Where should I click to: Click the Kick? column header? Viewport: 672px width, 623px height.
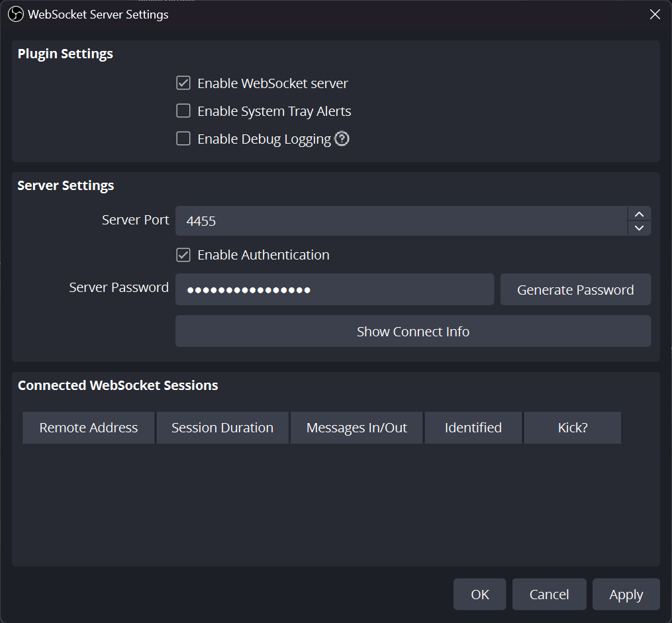pyautogui.click(x=573, y=428)
